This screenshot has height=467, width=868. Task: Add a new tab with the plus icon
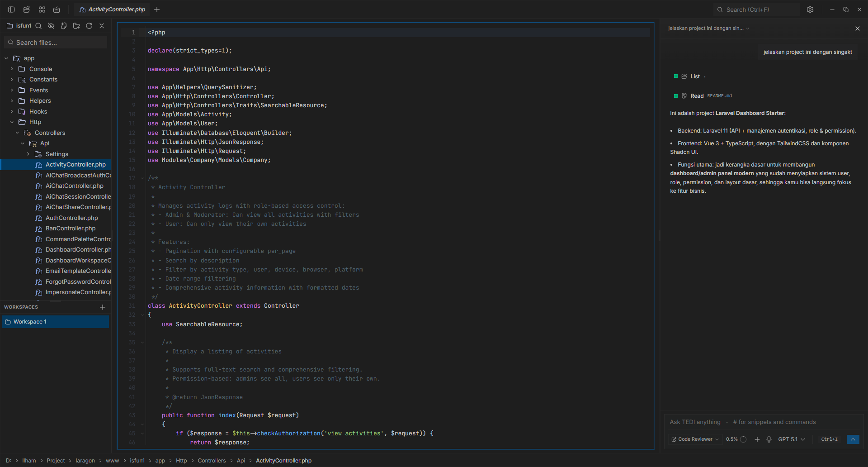pos(157,10)
